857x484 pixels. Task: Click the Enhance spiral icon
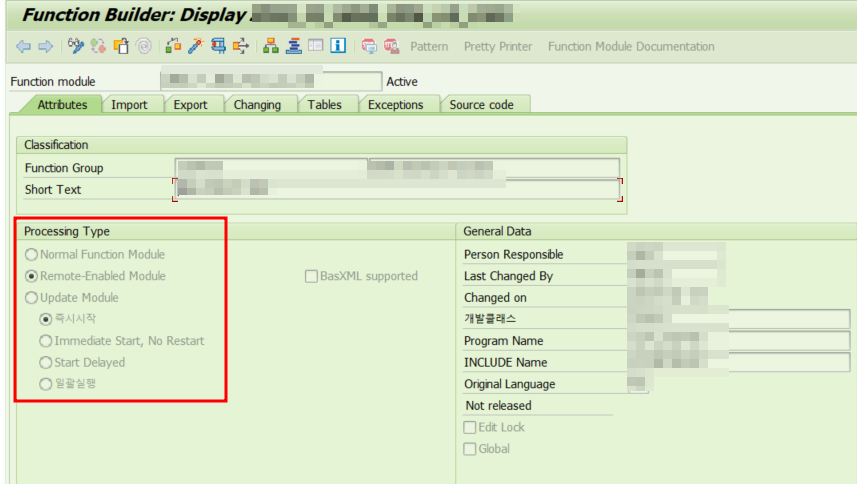144,46
